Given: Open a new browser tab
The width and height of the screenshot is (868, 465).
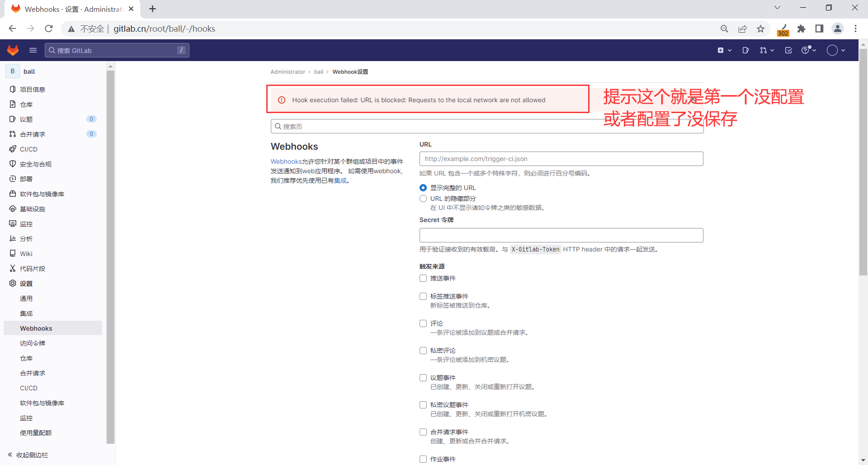Looking at the screenshot, I should 152,9.
